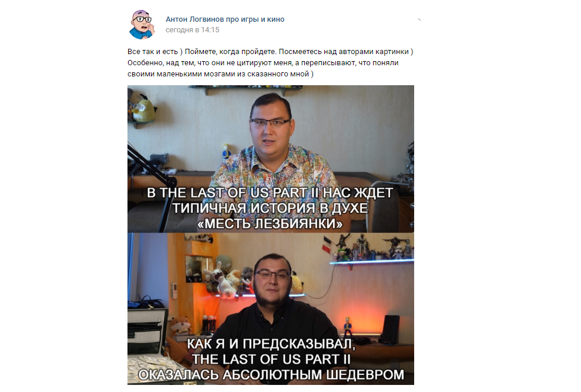Open the post author's cartoon avatar
The width and height of the screenshot is (581, 392).
click(142, 25)
